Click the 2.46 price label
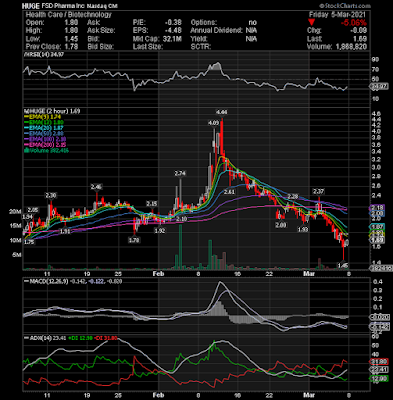This screenshot has width=393, height=400. [97, 187]
